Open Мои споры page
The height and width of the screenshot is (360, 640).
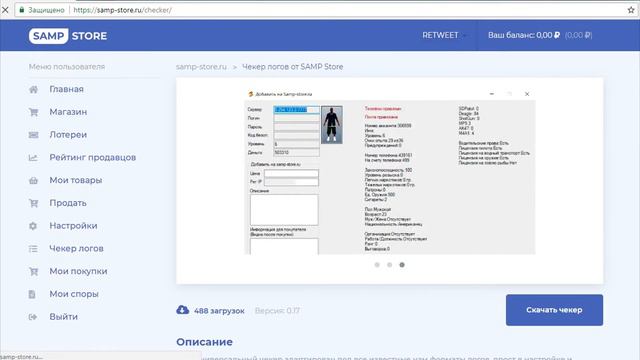pos(74,294)
